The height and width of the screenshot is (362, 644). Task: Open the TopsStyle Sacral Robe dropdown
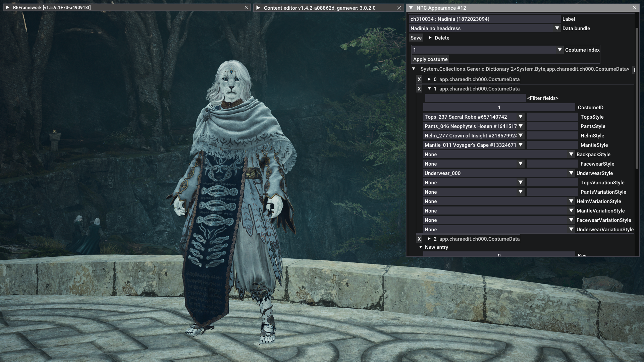pyautogui.click(x=474, y=117)
